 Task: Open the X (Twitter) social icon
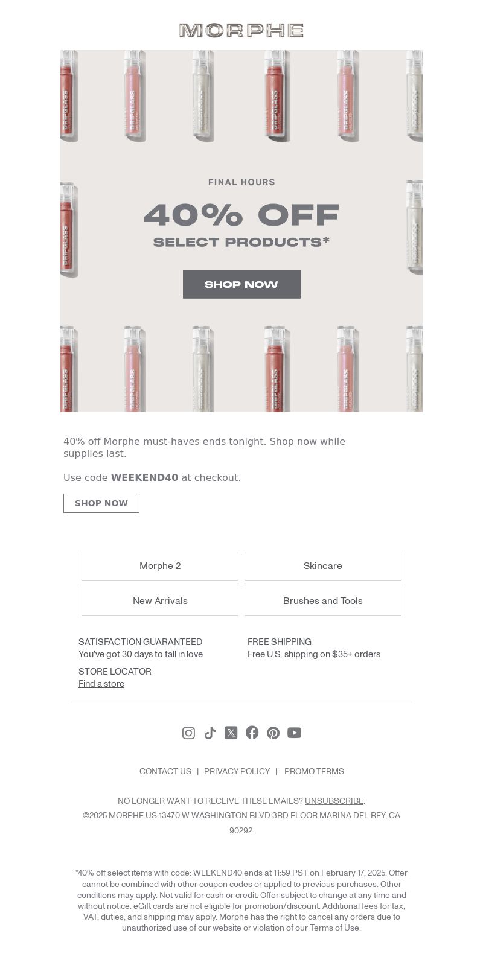[231, 733]
